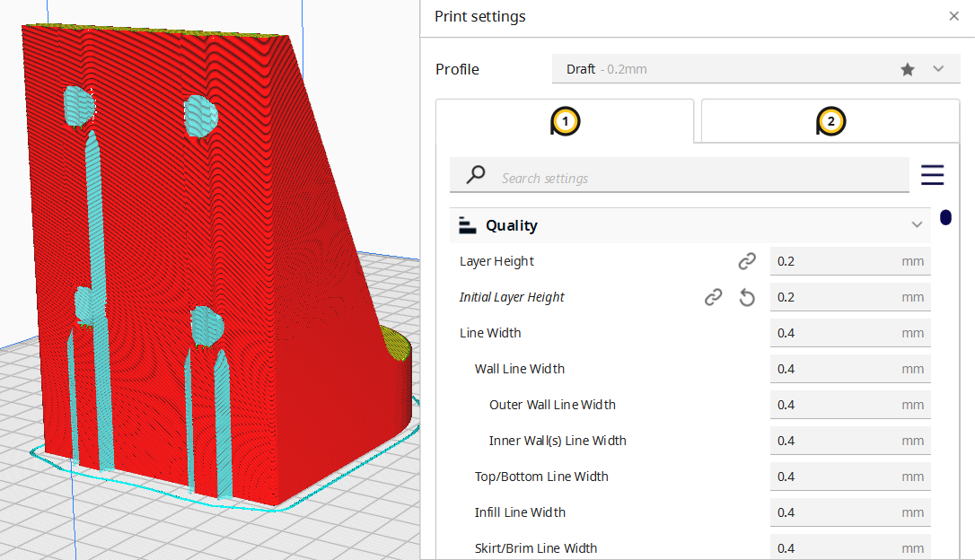
Task: Click the chain link icon beside Initial Layer Height
Action: click(x=714, y=297)
